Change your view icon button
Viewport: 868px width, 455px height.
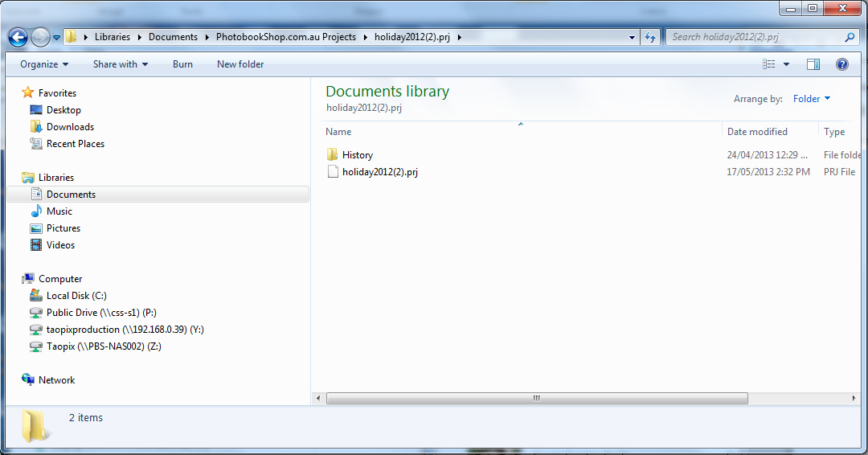click(x=769, y=64)
